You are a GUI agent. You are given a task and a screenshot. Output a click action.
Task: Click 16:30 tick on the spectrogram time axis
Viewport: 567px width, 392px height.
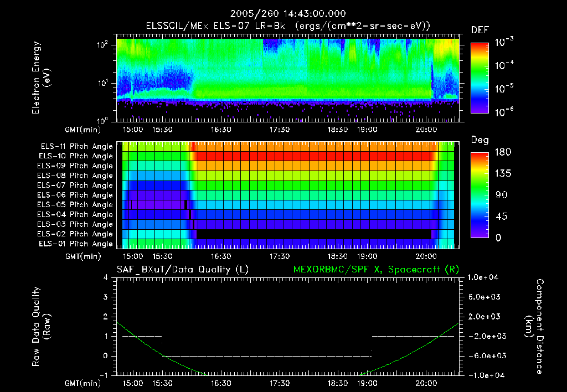(x=220, y=129)
